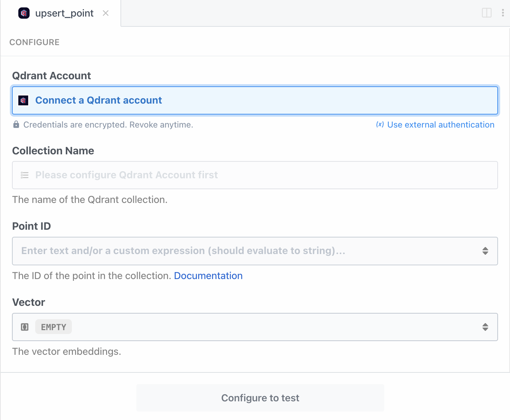
Task: Click inside the Point ID input field
Action: [x=211, y=251]
